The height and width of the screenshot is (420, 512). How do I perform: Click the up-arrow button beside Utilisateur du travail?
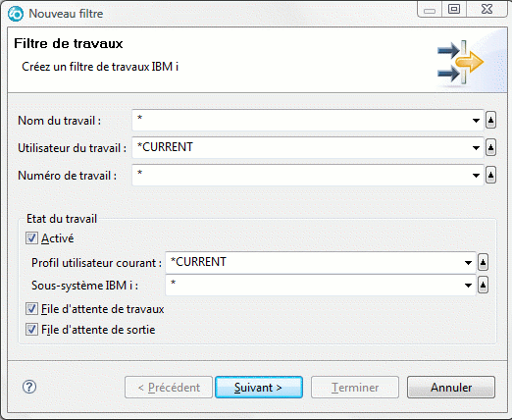490,147
